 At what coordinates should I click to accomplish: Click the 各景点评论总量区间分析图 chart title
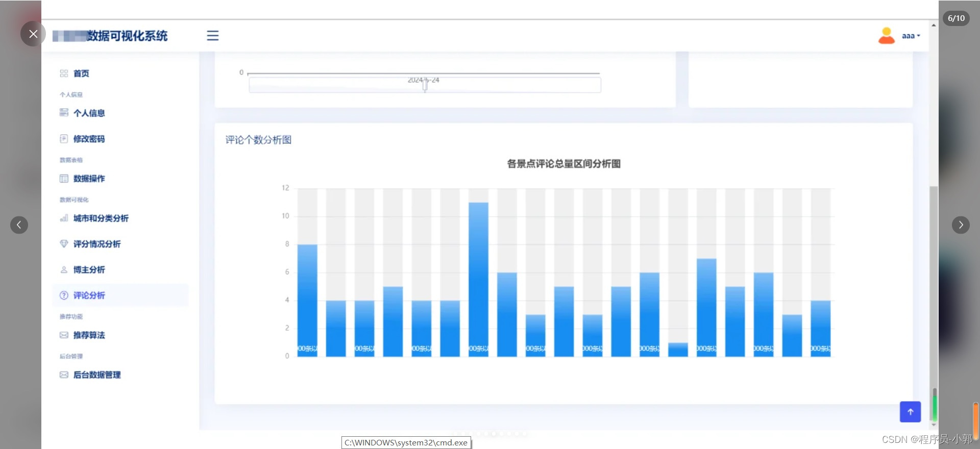[x=563, y=164]
